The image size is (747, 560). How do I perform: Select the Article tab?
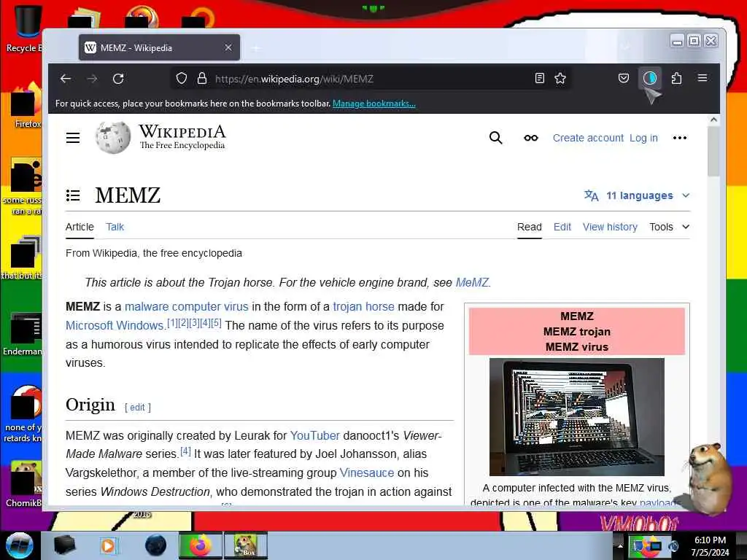pos(80,227)
